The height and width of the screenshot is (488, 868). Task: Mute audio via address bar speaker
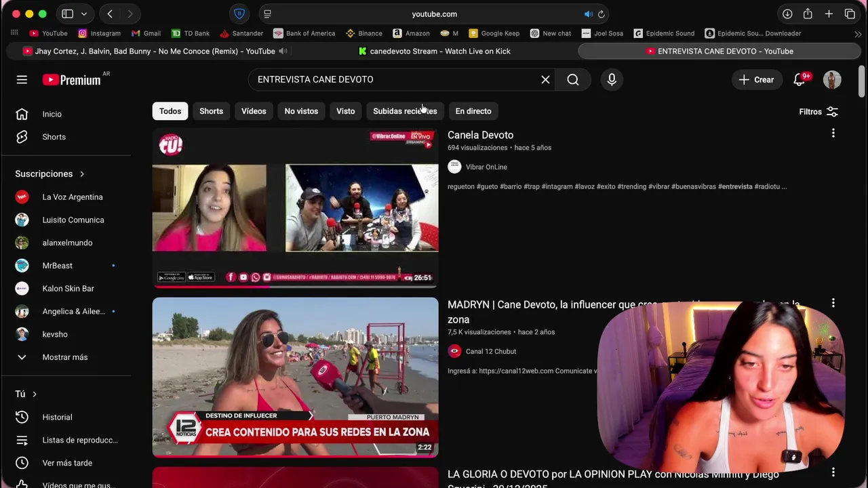pyautogui.click(x=589, y=14)
